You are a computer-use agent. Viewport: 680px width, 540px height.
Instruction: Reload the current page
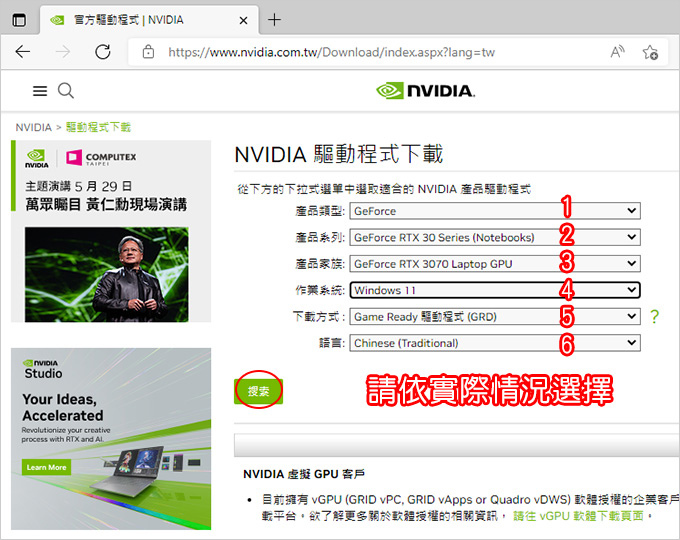pos(103,52)
